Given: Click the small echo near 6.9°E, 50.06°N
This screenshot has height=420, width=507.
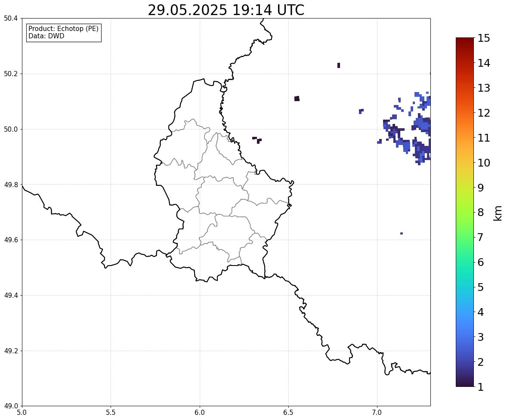Looking at the screenshot, I should tap(361, 111).
